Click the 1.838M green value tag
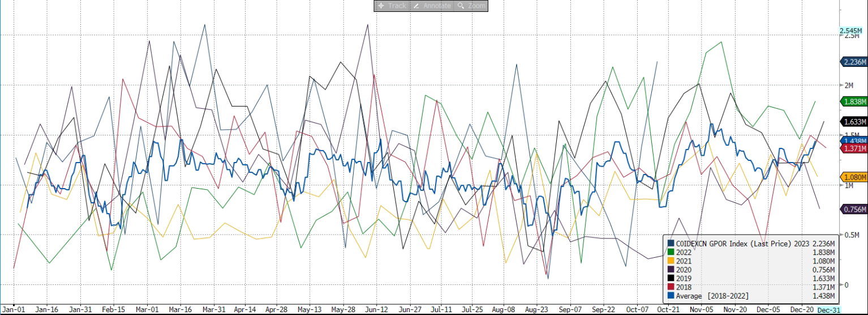 853,101
